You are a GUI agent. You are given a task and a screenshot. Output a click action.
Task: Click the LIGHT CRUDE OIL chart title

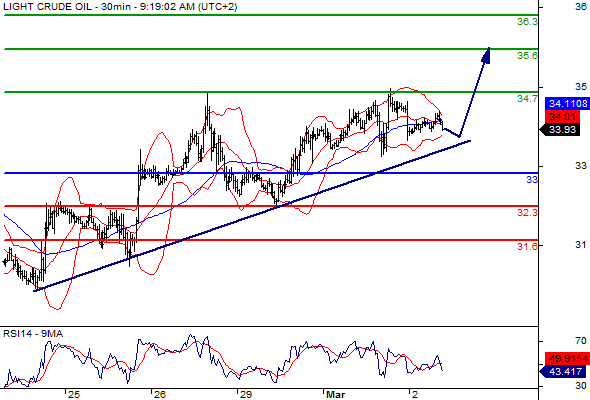120,6
